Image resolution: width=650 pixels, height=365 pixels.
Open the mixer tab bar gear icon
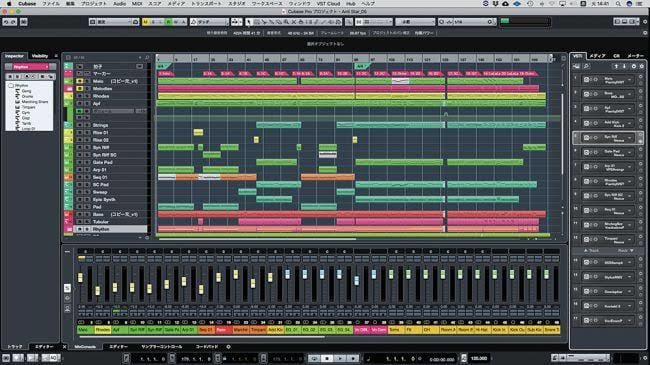click(228, 347)
